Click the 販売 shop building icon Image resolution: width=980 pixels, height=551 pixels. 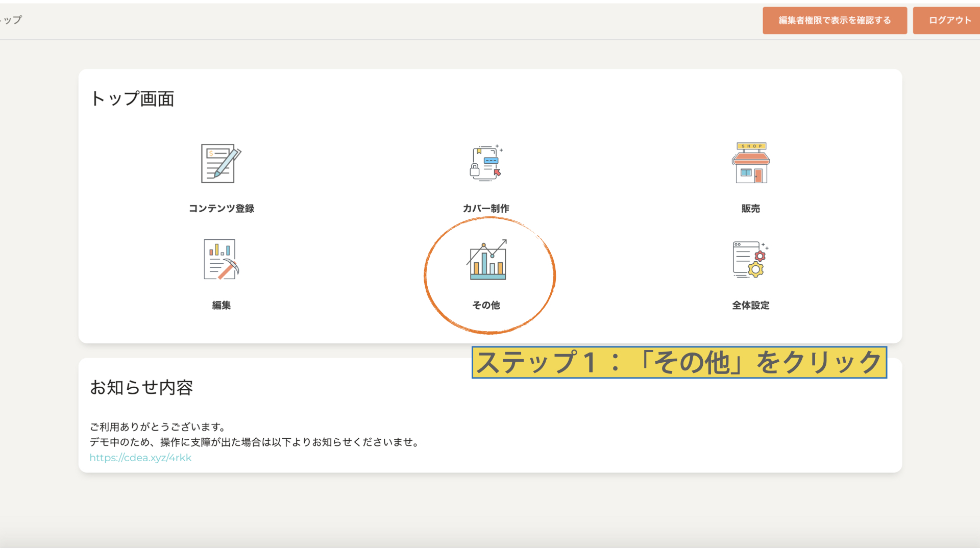[750, 163]
